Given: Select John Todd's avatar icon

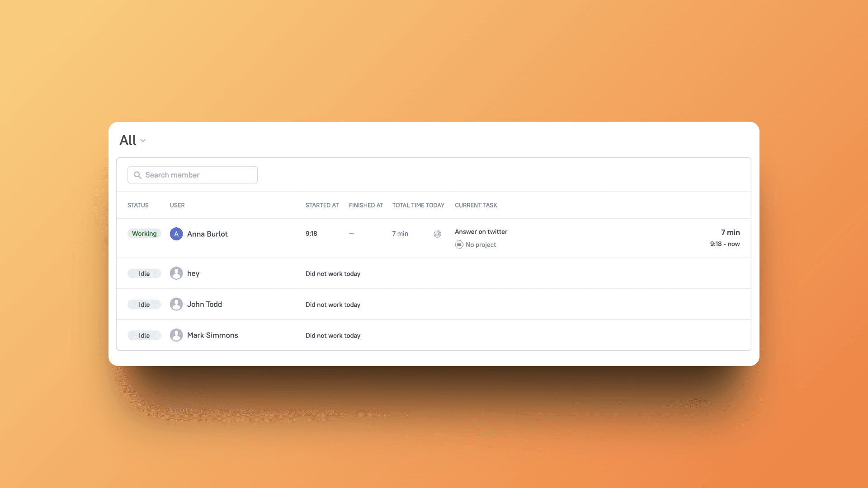Looking at the screenshot, I should [x=176, y=304].
